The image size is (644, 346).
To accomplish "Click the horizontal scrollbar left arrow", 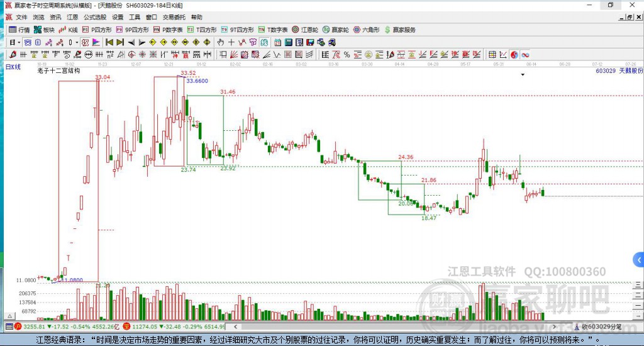I will (x=235, y=326).
